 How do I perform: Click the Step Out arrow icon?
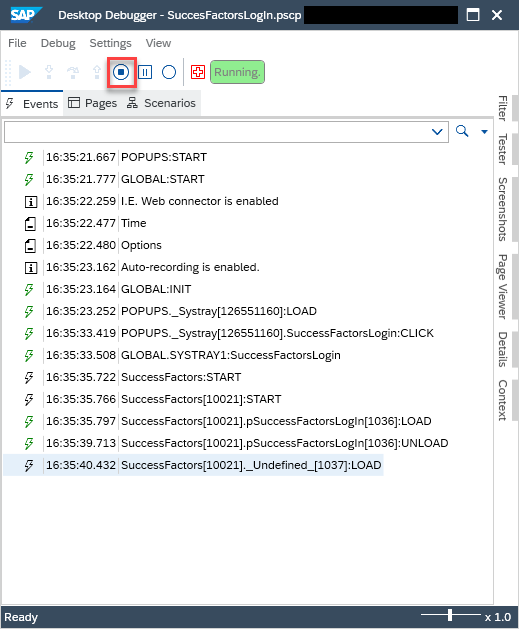pyautogui.click(x=97, y=72)
